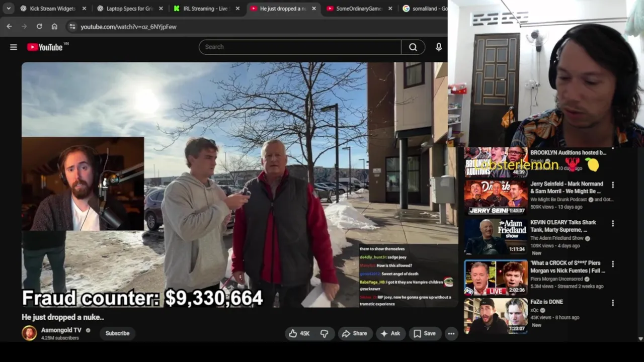Click '4.25M subscribers' text
The image size is (644, 362).
tap(60, 338)
